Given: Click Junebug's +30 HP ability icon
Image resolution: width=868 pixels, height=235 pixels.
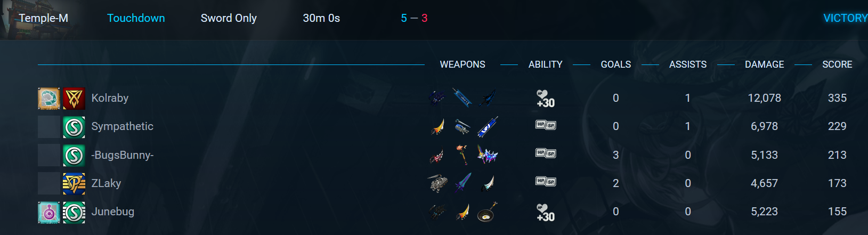Looking at the screenshot, I should (545, 213).
